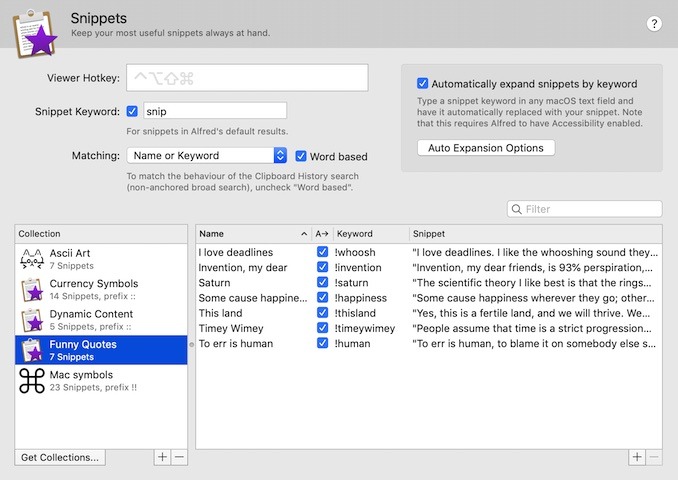The width and height of the screenshot is (678, 480).
Task: Enable or disable the Snippet Keyword checkbox
Action: pyautogui.click(x=132, y=111)
